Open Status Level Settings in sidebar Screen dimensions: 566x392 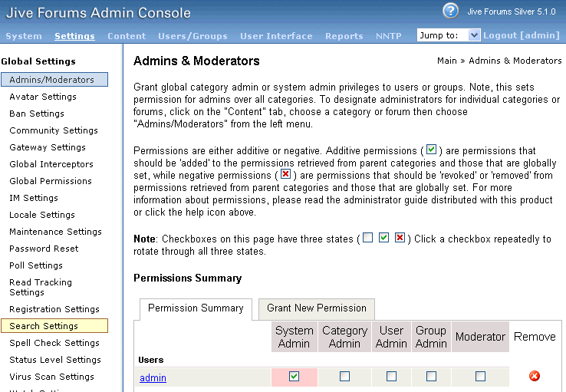point(55,360)
